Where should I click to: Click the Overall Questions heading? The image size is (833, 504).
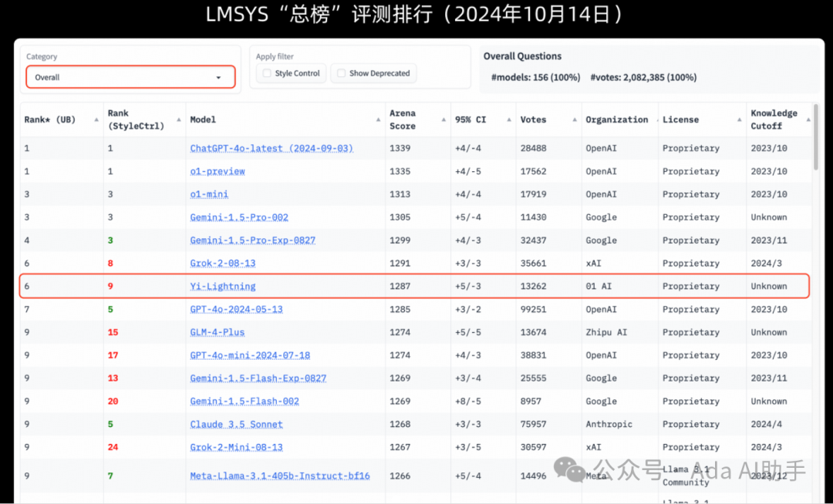click(x=522, y=56)
